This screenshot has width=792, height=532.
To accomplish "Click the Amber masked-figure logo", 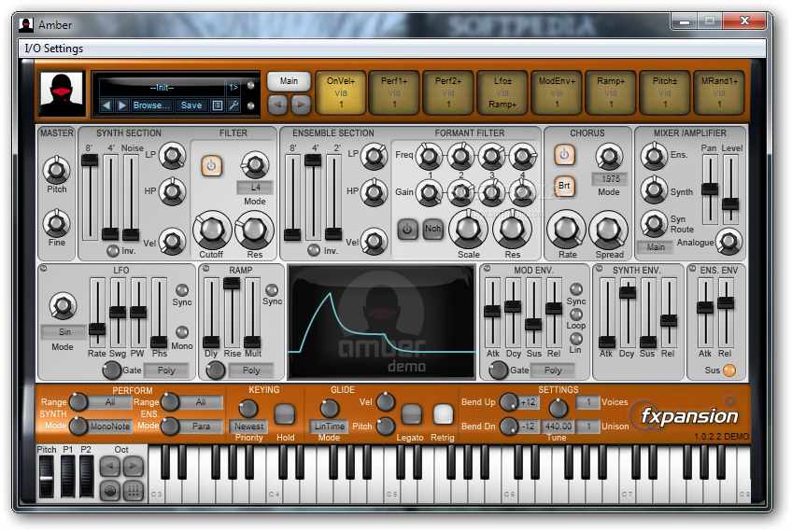I will [62, 94].
